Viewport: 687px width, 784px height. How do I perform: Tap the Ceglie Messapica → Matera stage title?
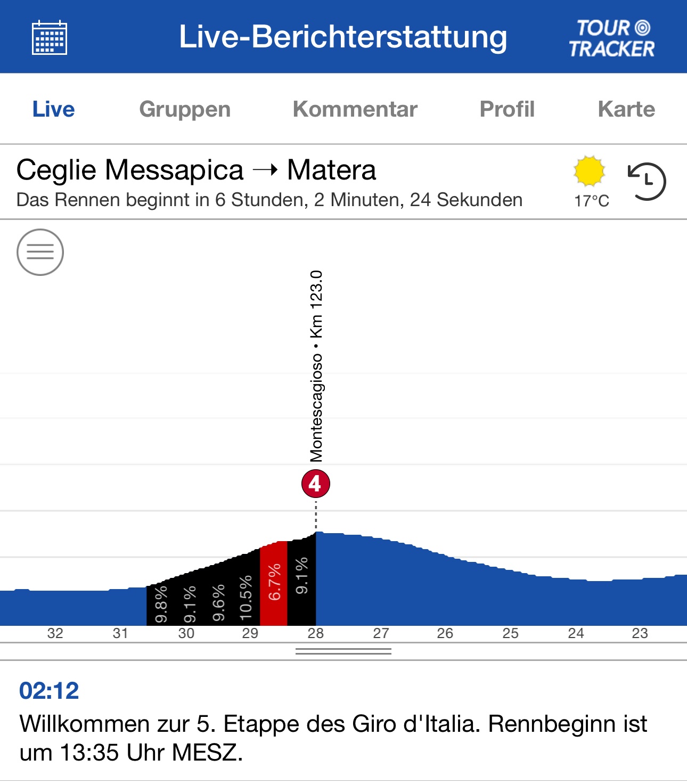point(196,170)
